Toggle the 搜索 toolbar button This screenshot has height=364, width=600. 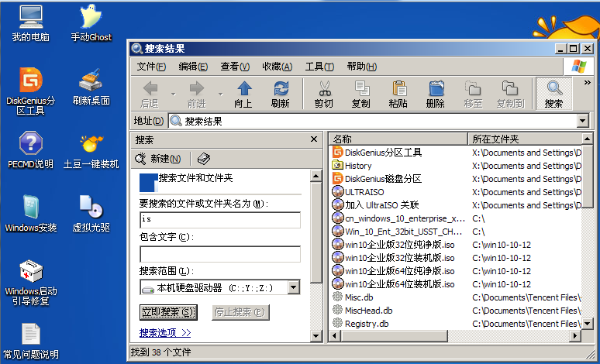[553, 94]
